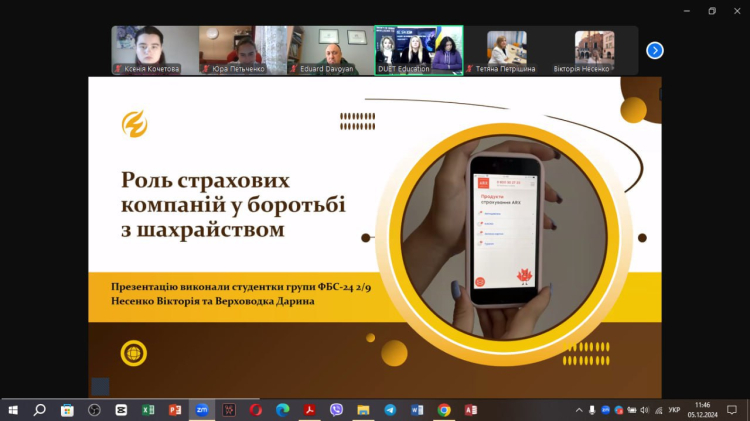Launch Telegram from the taskbar
The image size is (750, 421).
(x=390, y=410)
